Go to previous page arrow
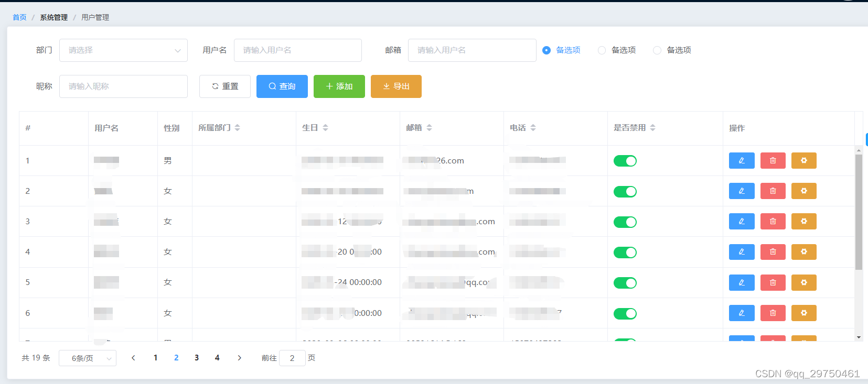This screenshot has height=384, width=868. point(133,358)
